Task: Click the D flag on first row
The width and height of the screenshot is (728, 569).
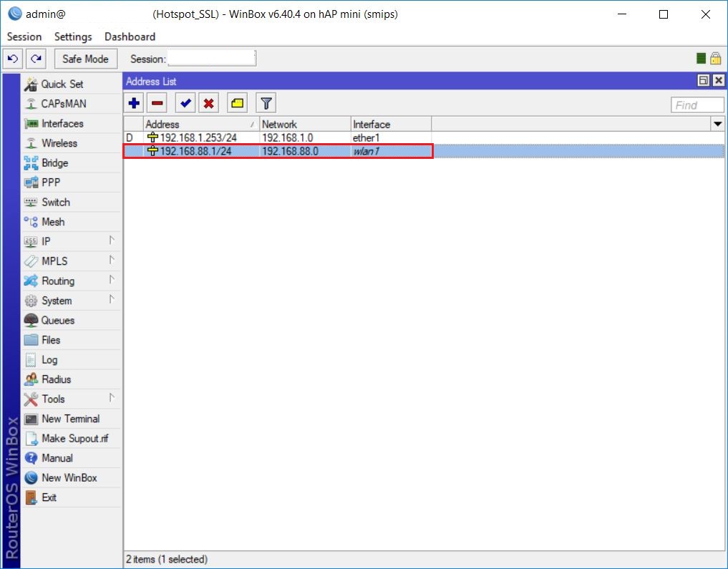Action: pyautogui.click(x=130, y=138)
